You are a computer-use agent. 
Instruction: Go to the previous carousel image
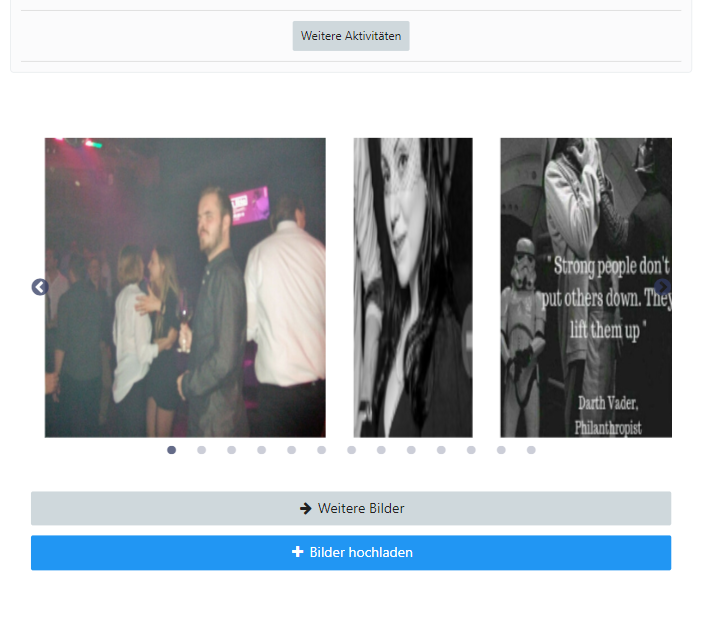coord(40,287)
